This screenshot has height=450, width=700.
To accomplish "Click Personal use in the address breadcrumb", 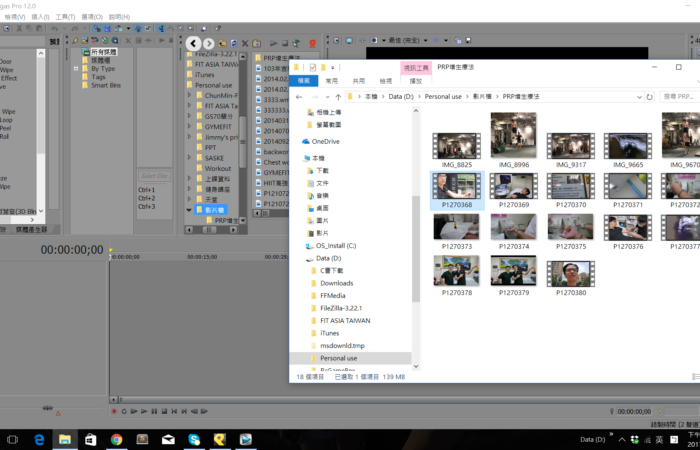I will tap(445, 96).
